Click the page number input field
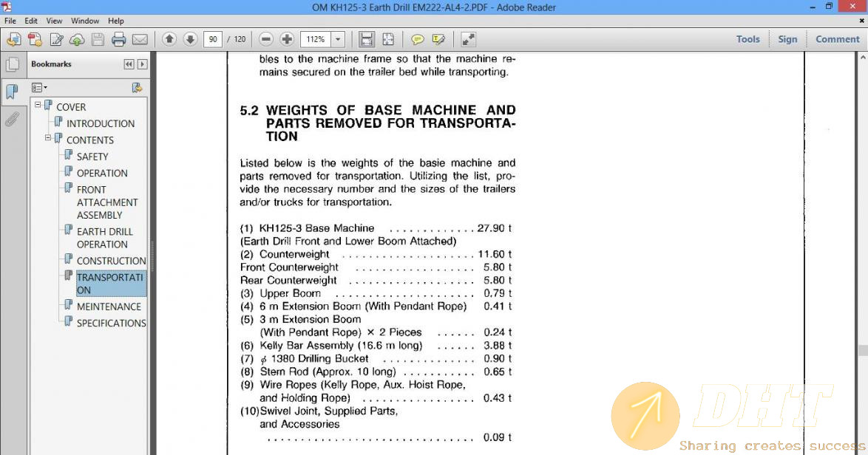This screenshot has width=868, height=455. (x=213, y=39)
